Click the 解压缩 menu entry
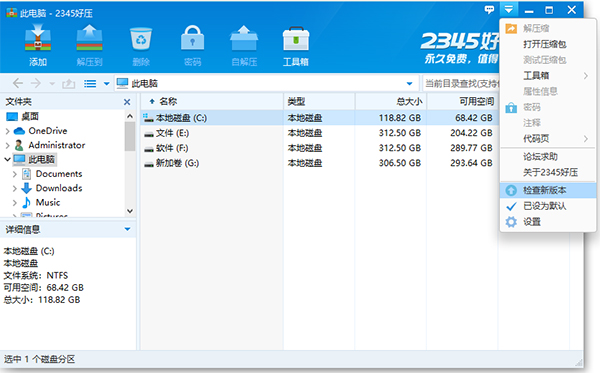The height and width of the screenshot is (373, 600). point(548,28)
